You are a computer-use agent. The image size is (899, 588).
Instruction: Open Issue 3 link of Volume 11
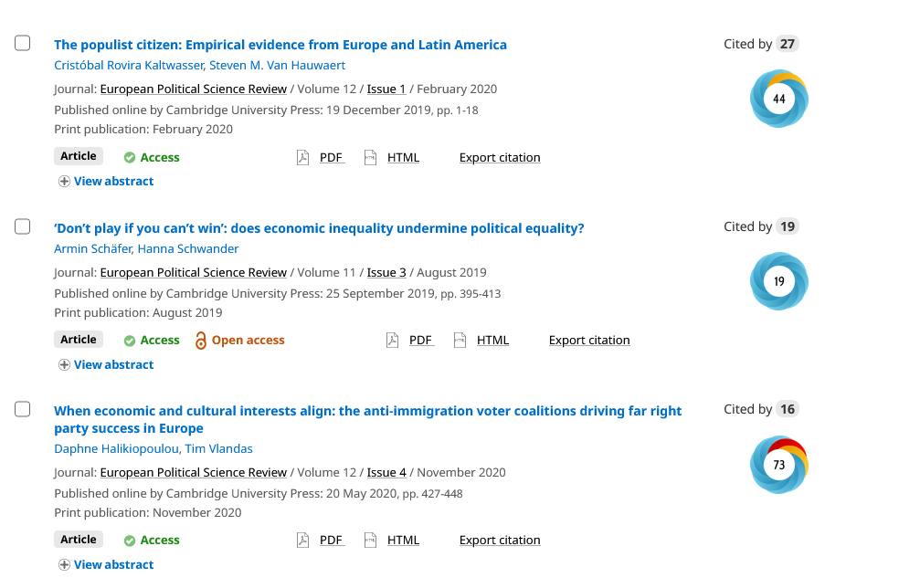(386, 272)
